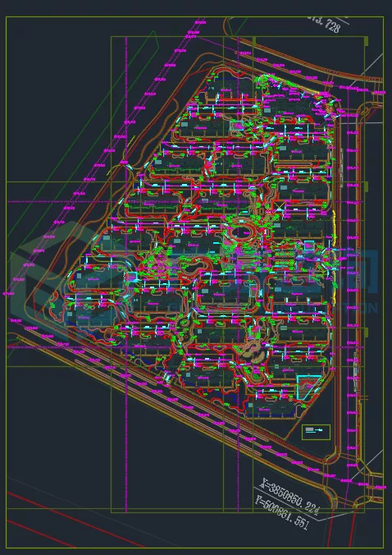Click the roundabout circle at east entrance
The image size is (392, 555).
pyautogui.click(x=330, y=258)
